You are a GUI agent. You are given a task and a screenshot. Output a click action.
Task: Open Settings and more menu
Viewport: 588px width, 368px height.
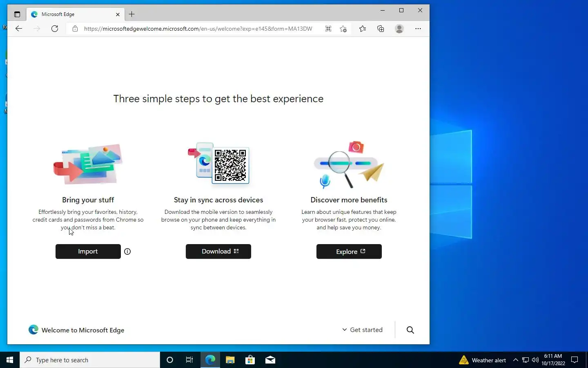pyautogui.click(x=418, y=29)
